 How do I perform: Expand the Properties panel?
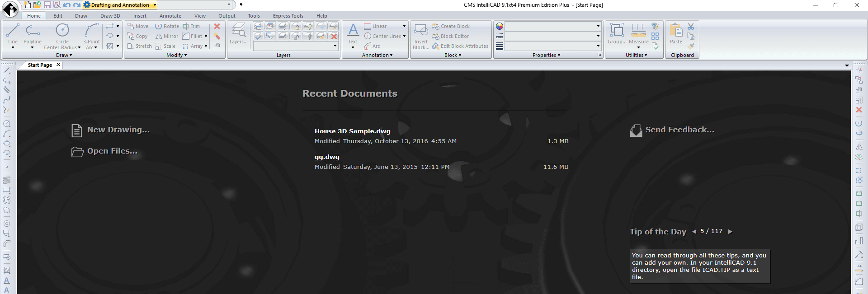click(546, 55)
